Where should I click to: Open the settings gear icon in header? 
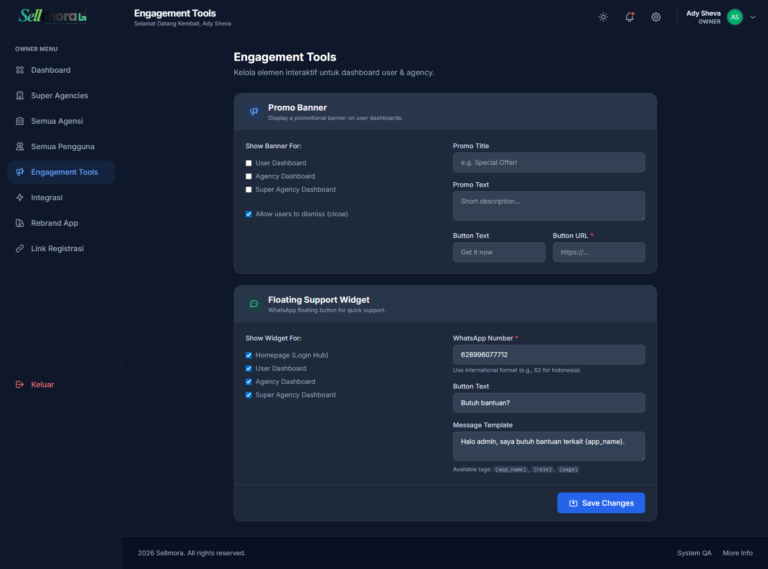point(656,17)
